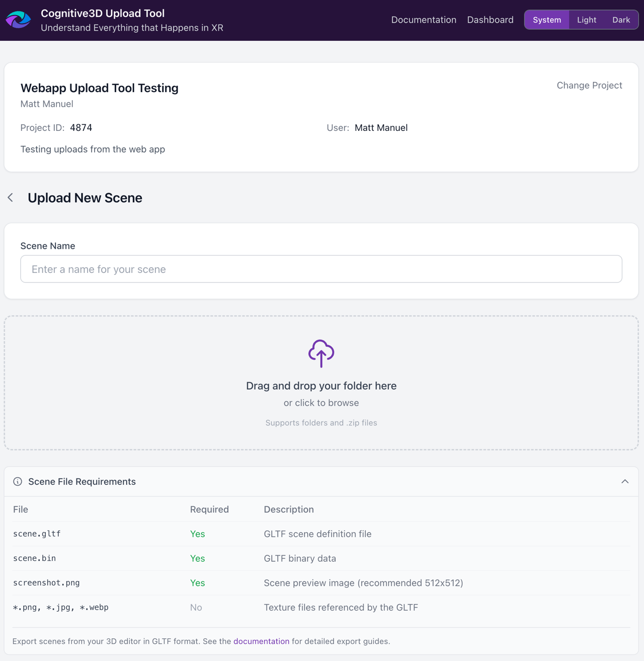Click the info icon beside Scene File Requirements
644x661 pixels.
coord(18,482)
